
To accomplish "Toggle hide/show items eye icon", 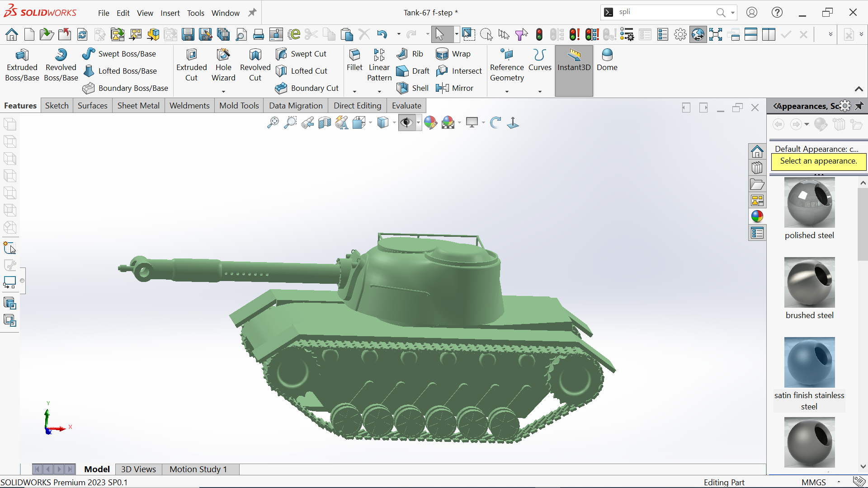I will point(406,122).
